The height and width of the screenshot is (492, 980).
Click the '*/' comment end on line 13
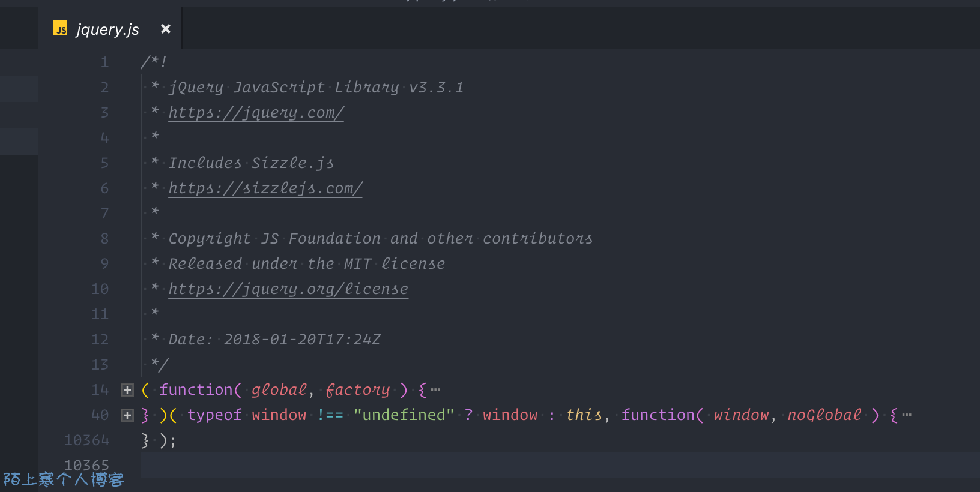click(160, 365)
